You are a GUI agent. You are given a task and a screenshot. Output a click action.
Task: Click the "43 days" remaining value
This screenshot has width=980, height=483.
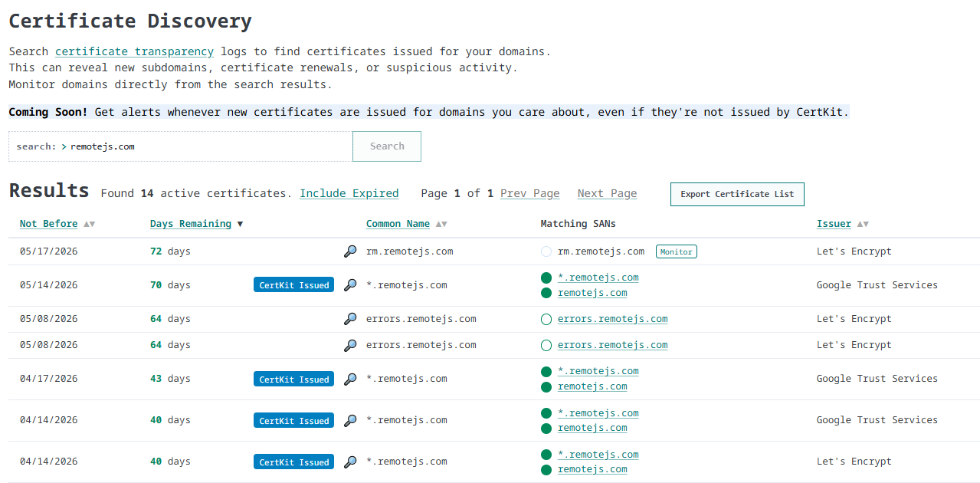click(x=170, y=379)
